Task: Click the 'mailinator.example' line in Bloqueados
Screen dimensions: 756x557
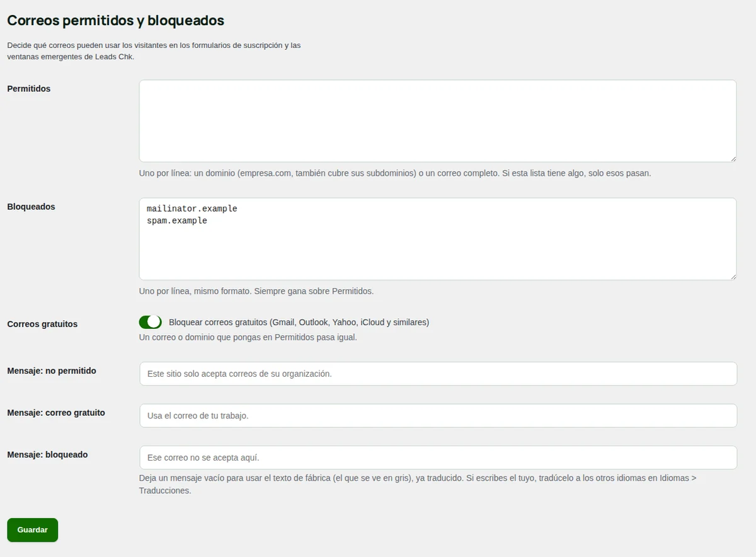Action: (x=192, y=208)
